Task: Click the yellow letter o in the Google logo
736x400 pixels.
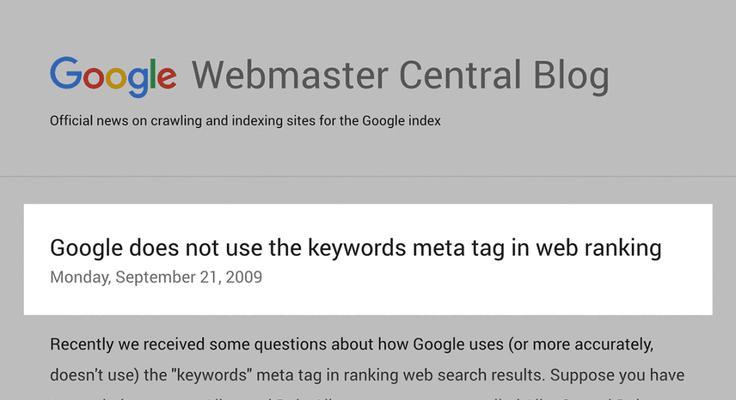Action: 115,78
